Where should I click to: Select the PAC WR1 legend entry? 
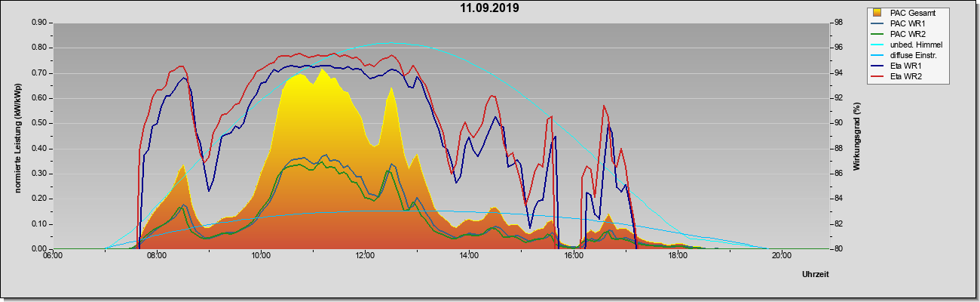902,23
